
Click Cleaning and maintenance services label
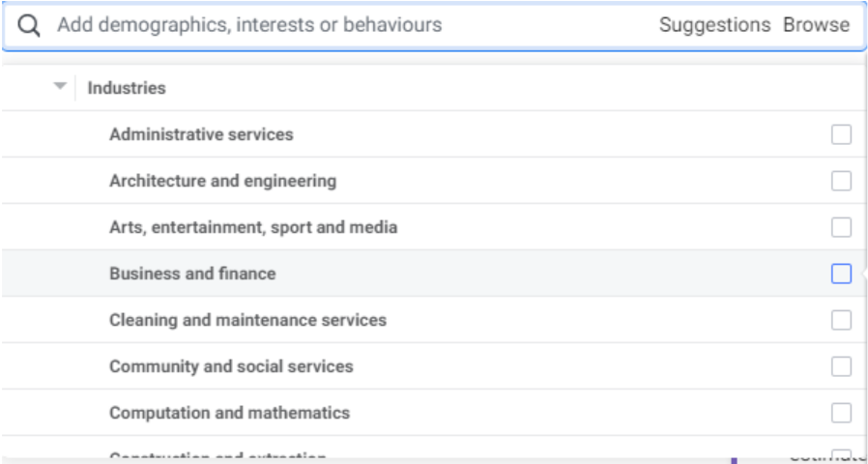click(x=247, y=320)
